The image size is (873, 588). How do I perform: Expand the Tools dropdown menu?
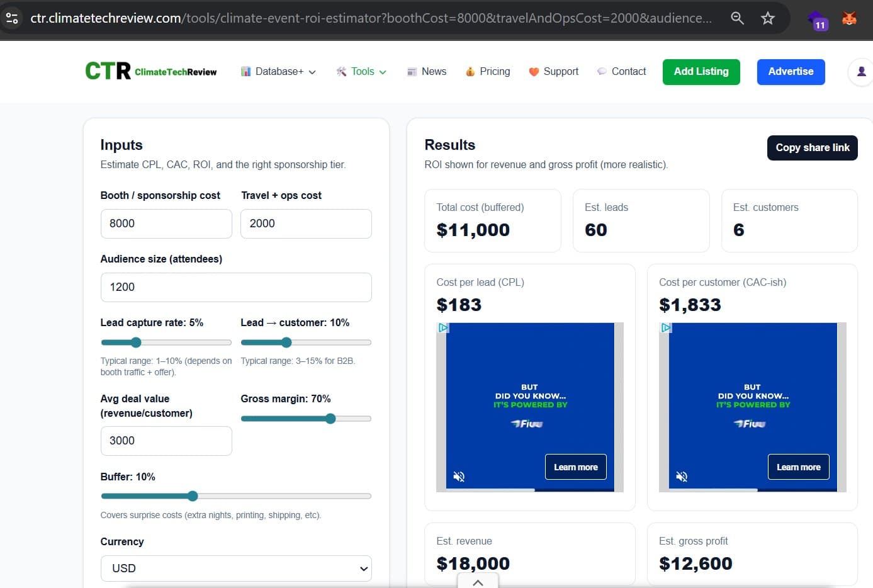coord(362,72)
